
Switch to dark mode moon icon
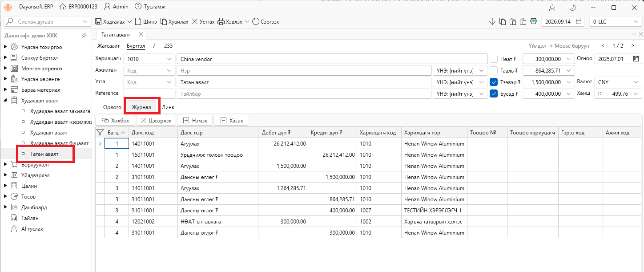click(x=573, y=8)
